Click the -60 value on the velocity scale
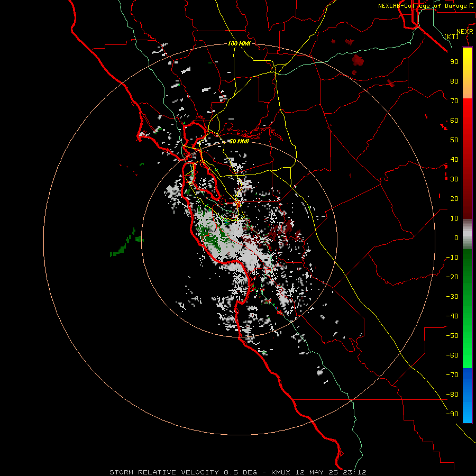 point(452,355)
